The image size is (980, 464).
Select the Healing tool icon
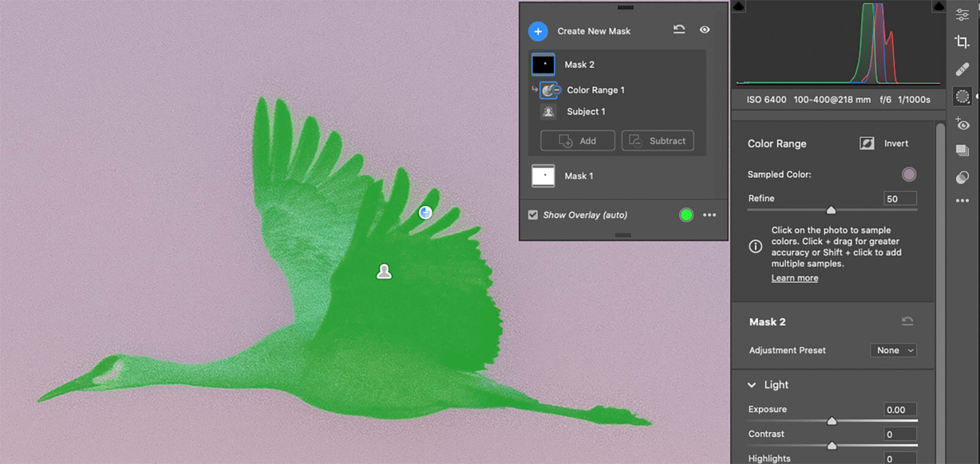pyautogui.click(x=962, y=69)
